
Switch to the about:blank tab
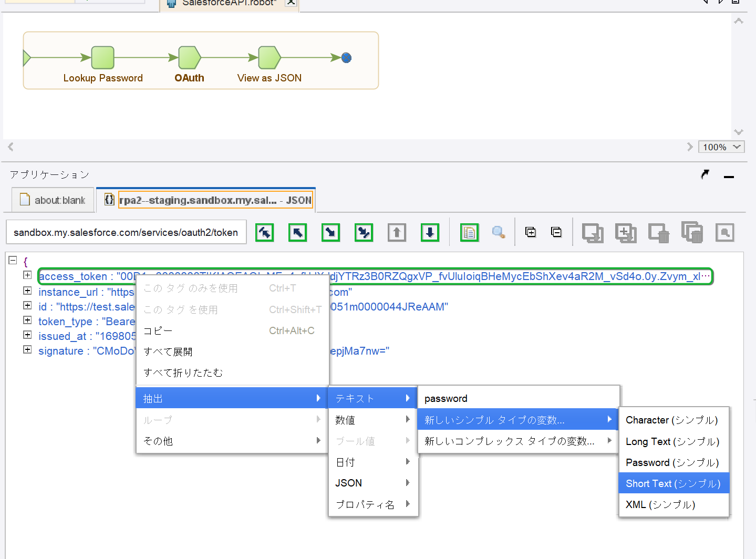pyautogui.click(x=53, y=200)
